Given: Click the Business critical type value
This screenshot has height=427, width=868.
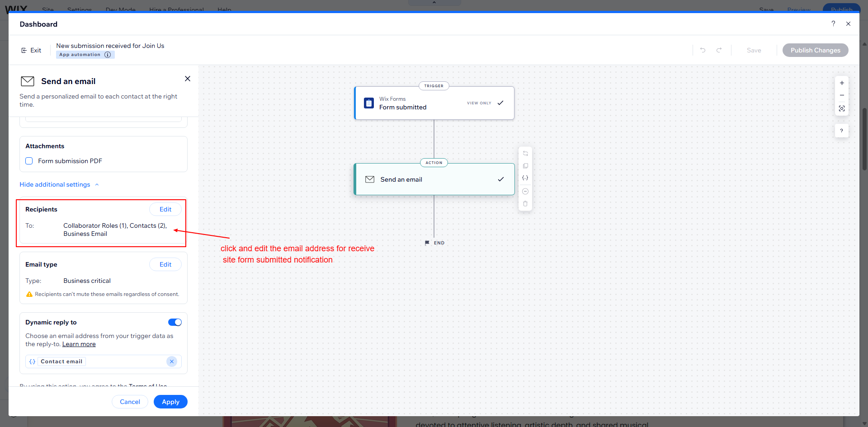Looking at the screenshot, I should (87, 281).
